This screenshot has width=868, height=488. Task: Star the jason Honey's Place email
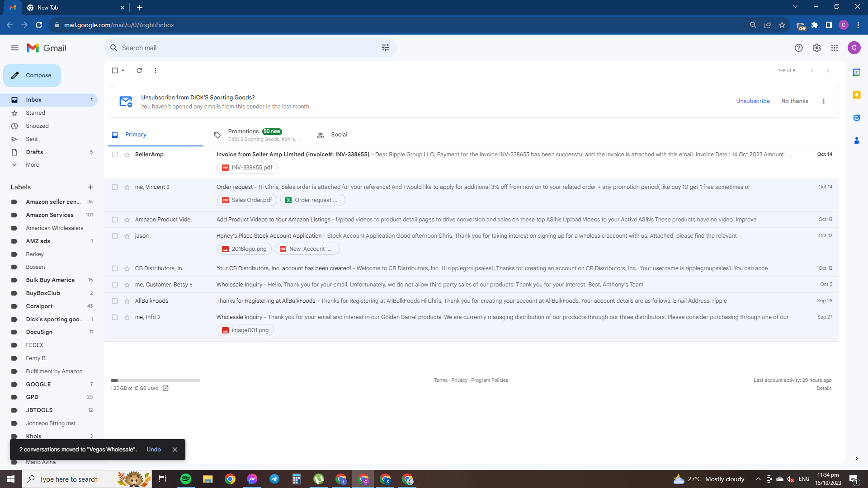127,236
